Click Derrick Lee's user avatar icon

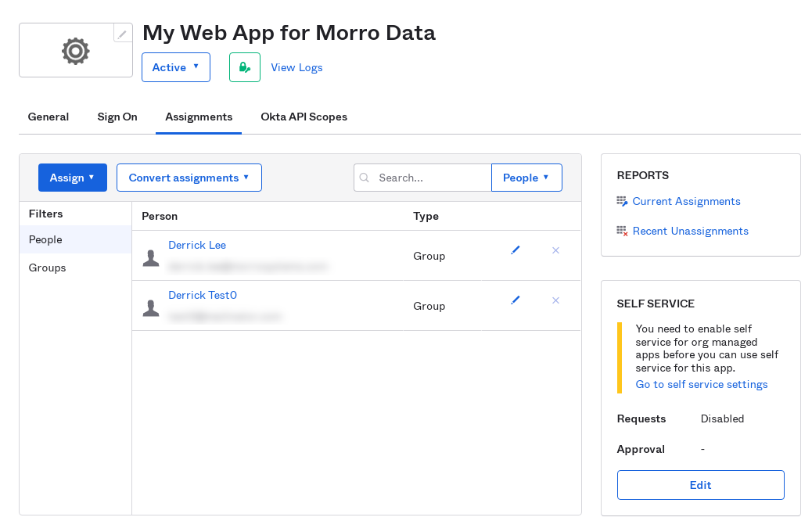pyautogui.click(x=151, y=257)
